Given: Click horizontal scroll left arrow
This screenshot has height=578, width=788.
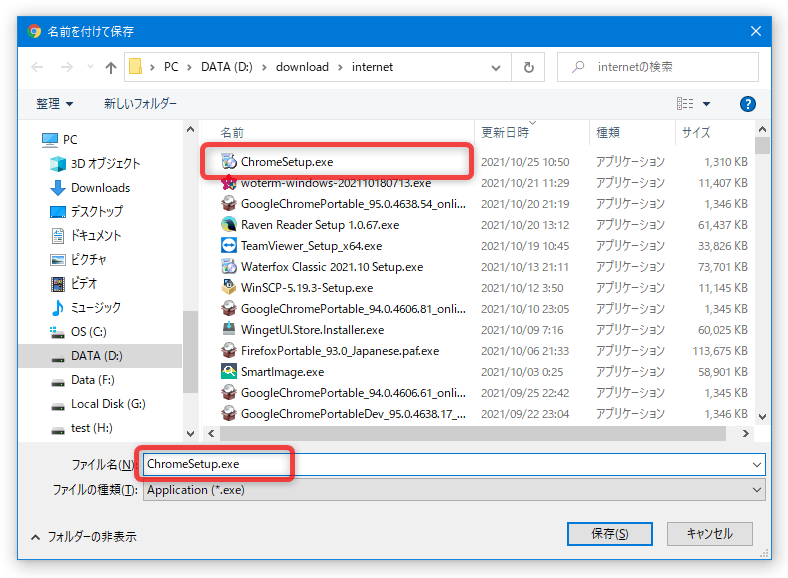Looking at the screenshot, I should click(x=211, y=433).
